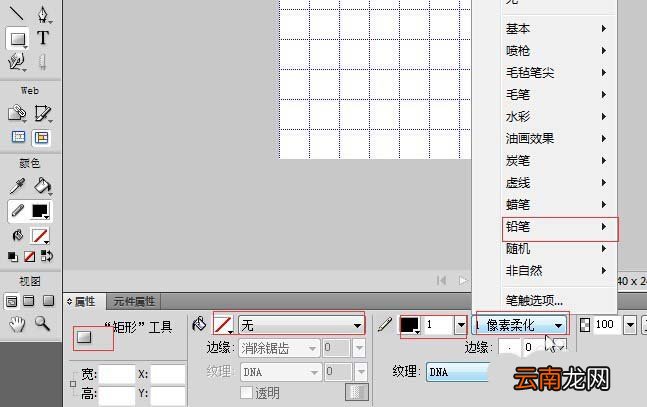Open the 蜡笔 stroke submenu
This screenshot has width=647, height=407.
(559, 204)
